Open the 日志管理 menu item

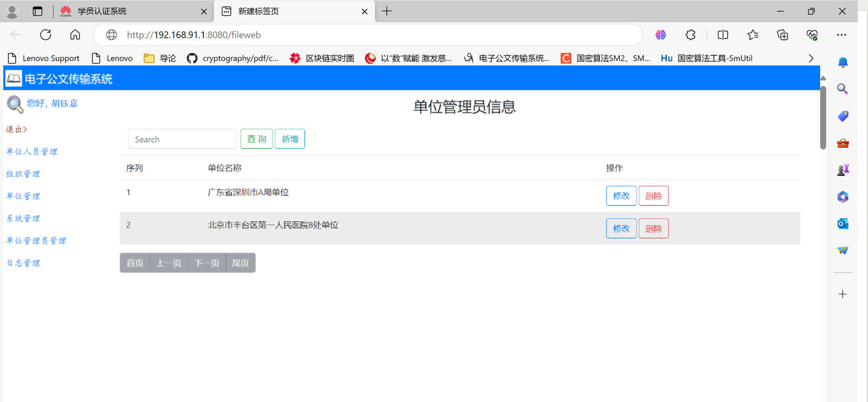pyautogui.click(x=23, y=263)
